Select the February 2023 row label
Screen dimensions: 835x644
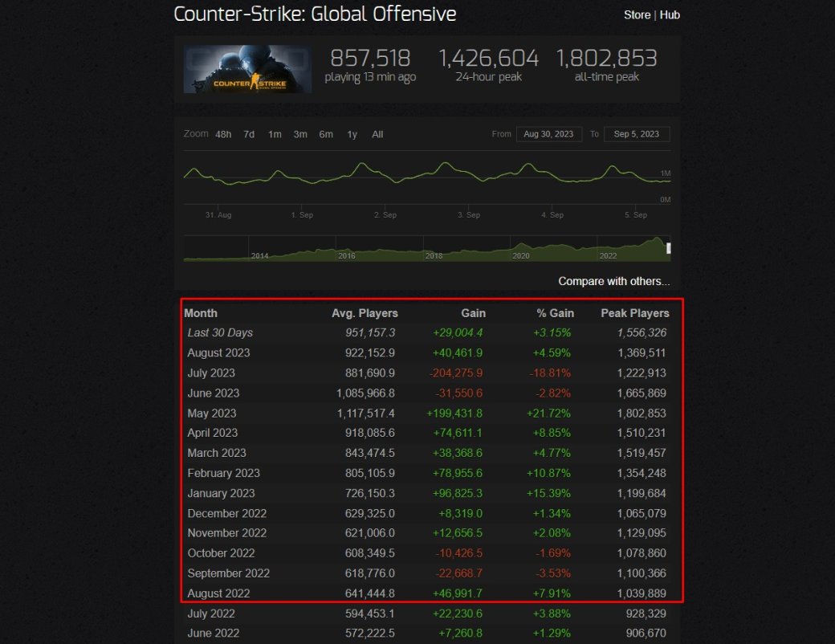coord(224,473)
